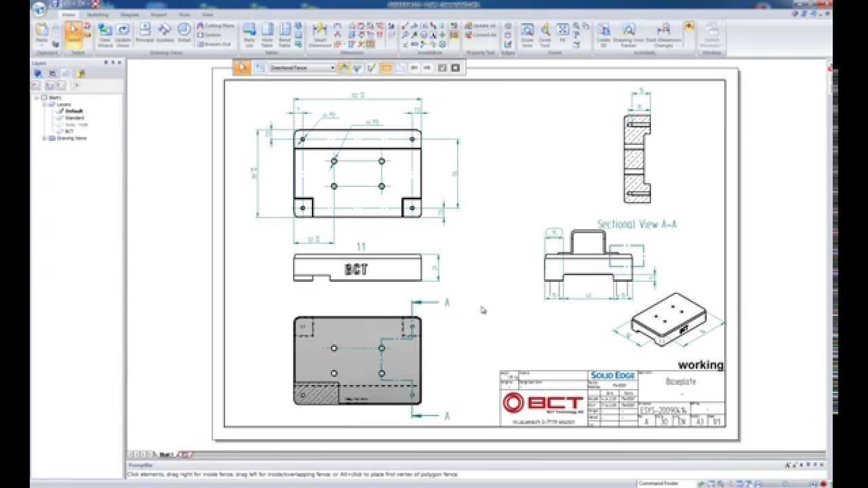Select the BCT layer in tree
This screenshot has width=868, height=488.
tap(69, 131)
